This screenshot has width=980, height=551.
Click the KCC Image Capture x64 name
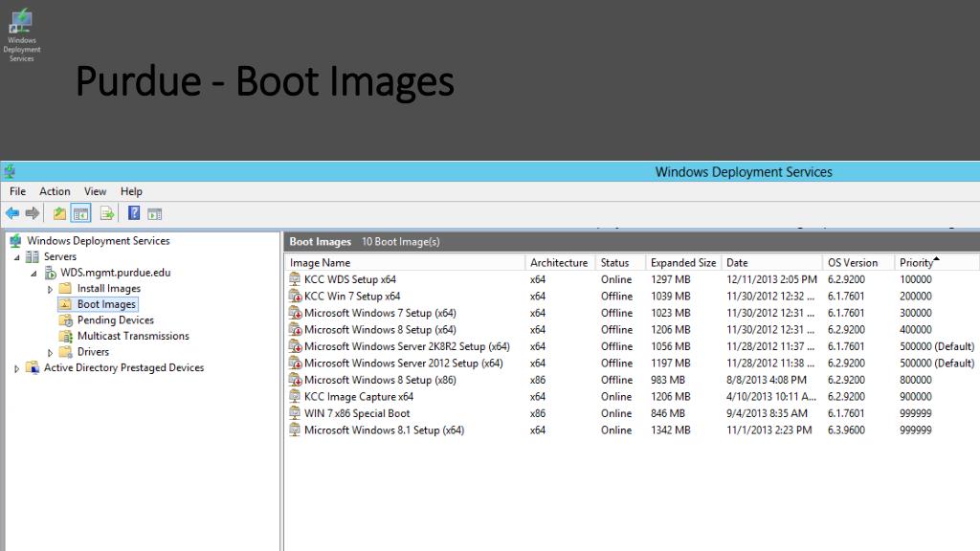(359, 397)
